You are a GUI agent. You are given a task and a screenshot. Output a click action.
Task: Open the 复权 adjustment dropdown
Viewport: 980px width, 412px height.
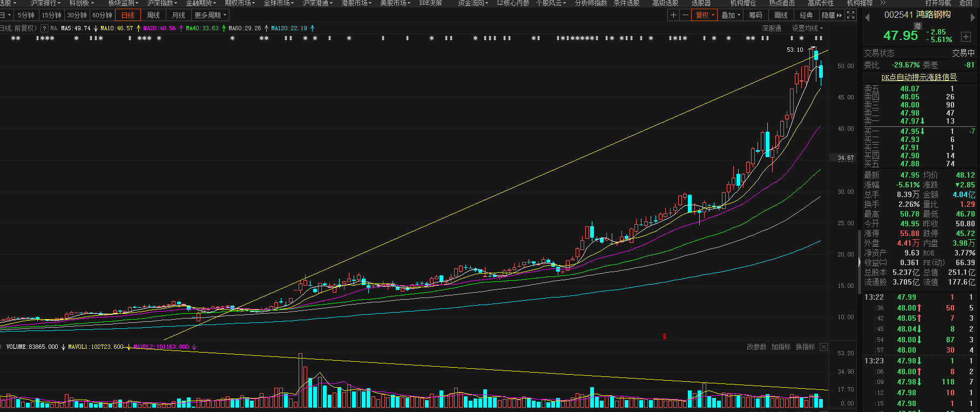[x=705, y=15]
